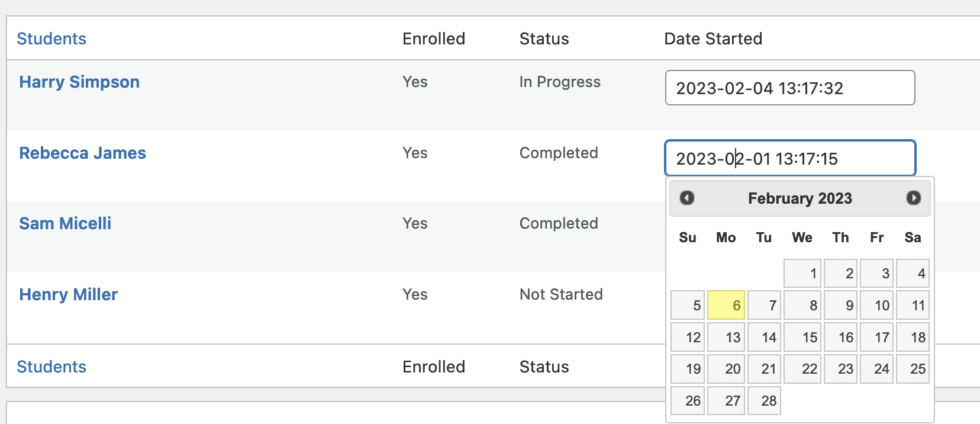980x424 pixels.
Task: Open Sam Micelli's student profile
Action: (x=65, y=223)
